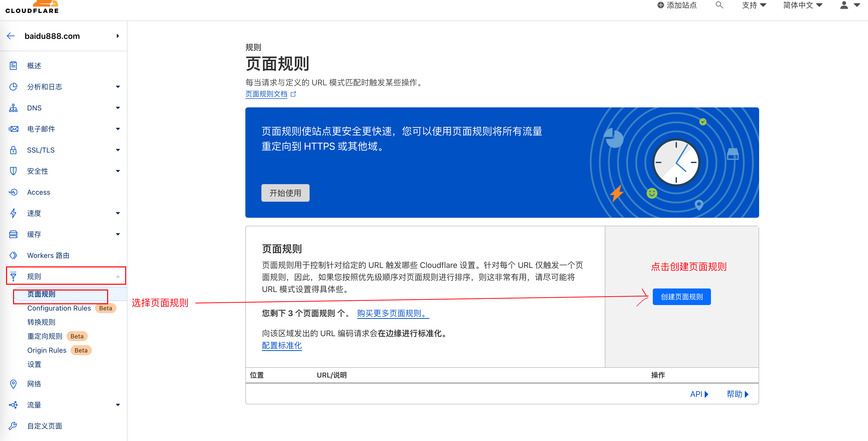Screen dimensions: 868x441
Task: Click the 规则 filter funnel icon
Action: point(13,276)
